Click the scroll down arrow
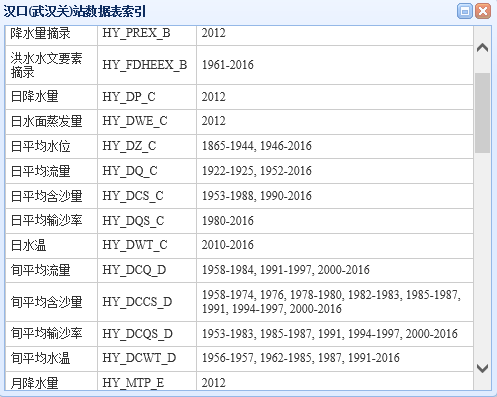The width and height of the screenshot is (497, 397). [x=482, y=368]
